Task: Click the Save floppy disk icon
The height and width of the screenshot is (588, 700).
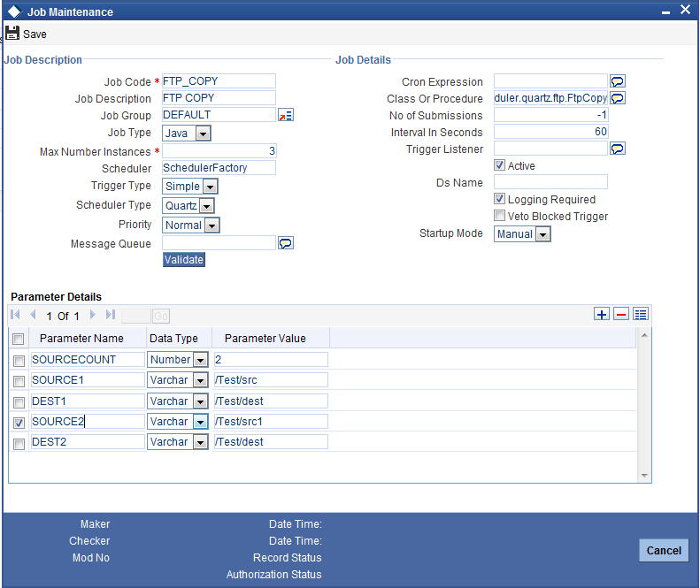Action: click(12, 34)
